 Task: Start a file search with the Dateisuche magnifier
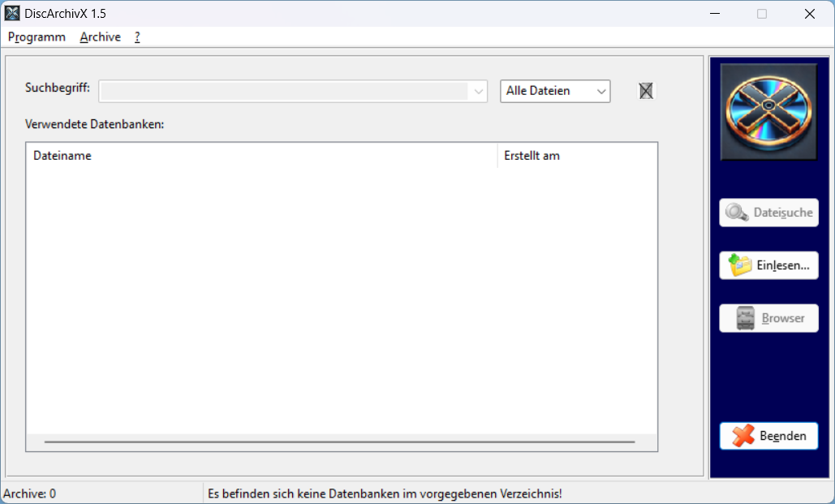coord(768,213)
